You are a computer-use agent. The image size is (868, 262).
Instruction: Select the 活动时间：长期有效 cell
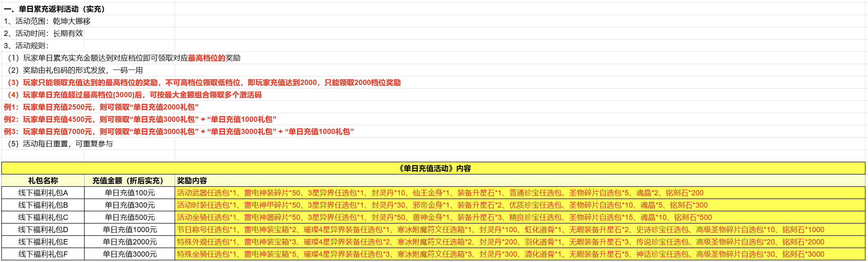[x=43, y=34]
